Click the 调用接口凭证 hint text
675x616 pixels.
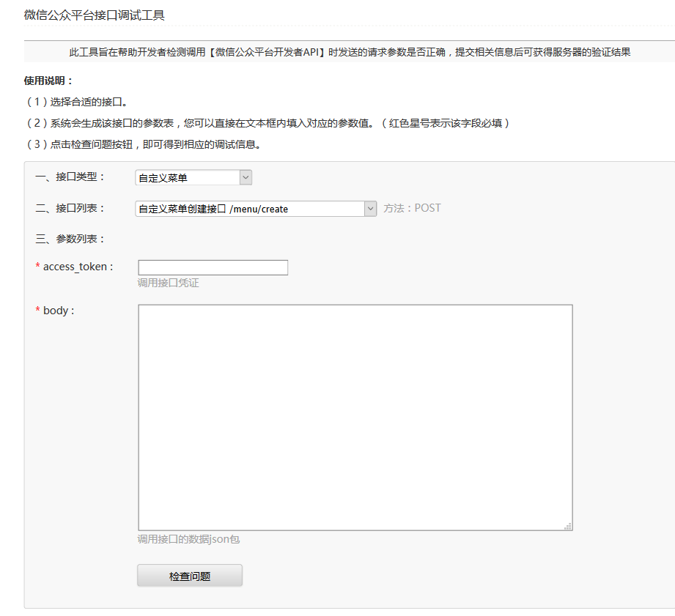pyautogui.click(x=168, y=283)
